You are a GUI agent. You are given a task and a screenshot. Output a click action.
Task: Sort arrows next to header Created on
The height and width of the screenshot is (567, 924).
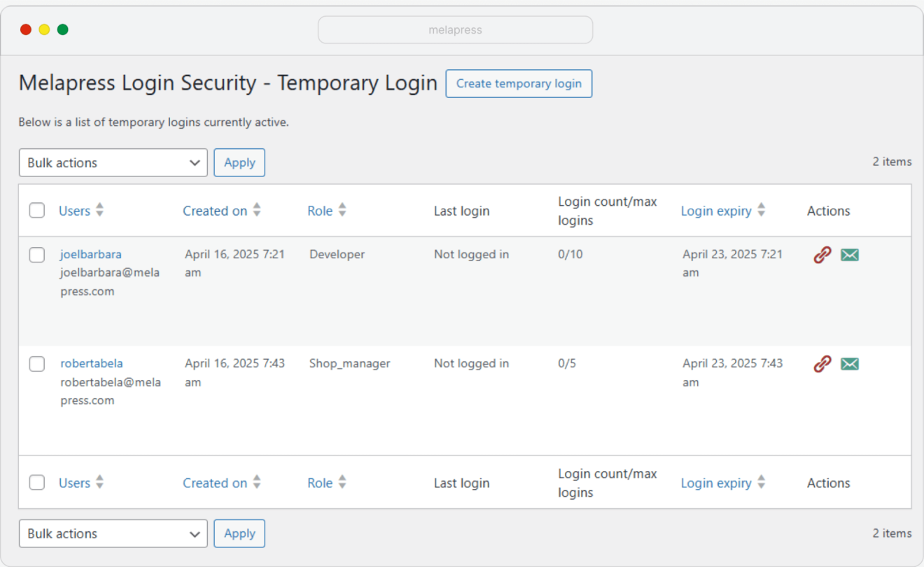tap(257, 210)
